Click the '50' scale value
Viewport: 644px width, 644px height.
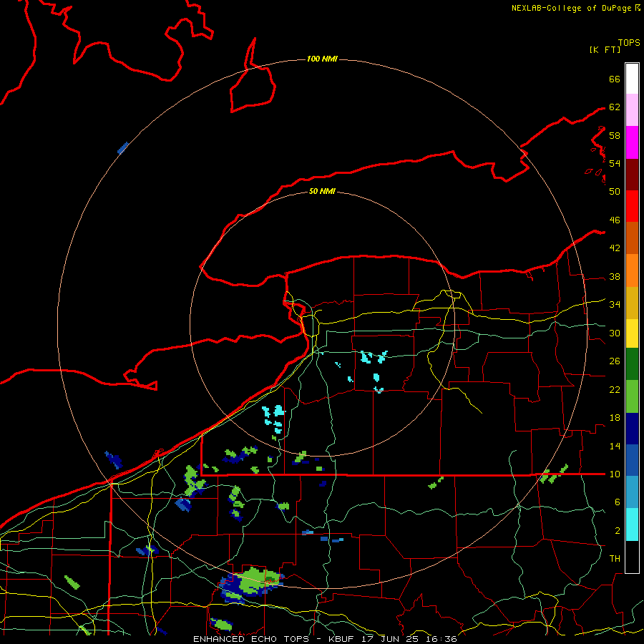(615, 191)
